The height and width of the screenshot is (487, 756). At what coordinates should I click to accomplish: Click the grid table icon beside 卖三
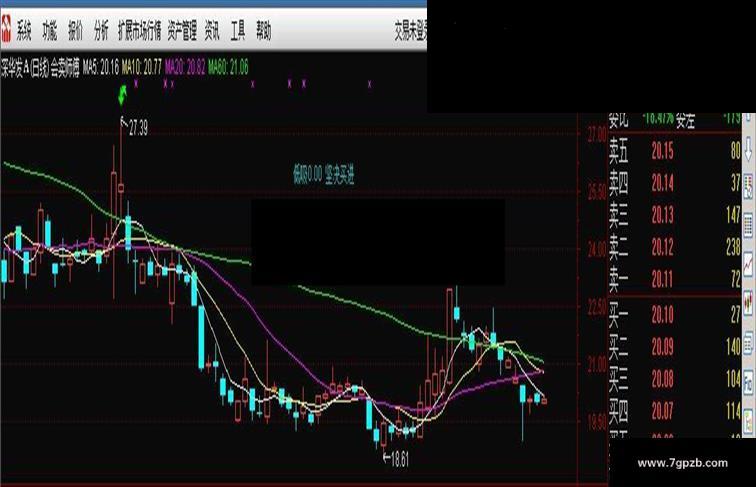point(748,225)
